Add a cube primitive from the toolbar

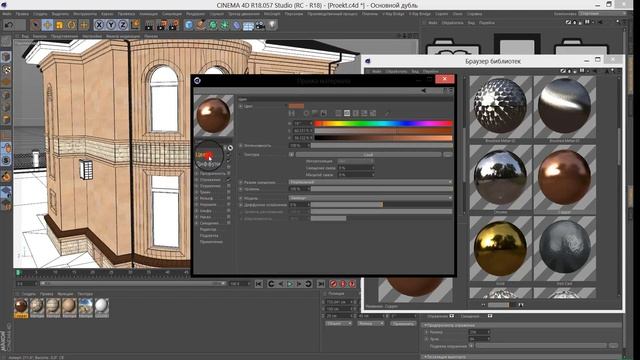click(189, 25)
